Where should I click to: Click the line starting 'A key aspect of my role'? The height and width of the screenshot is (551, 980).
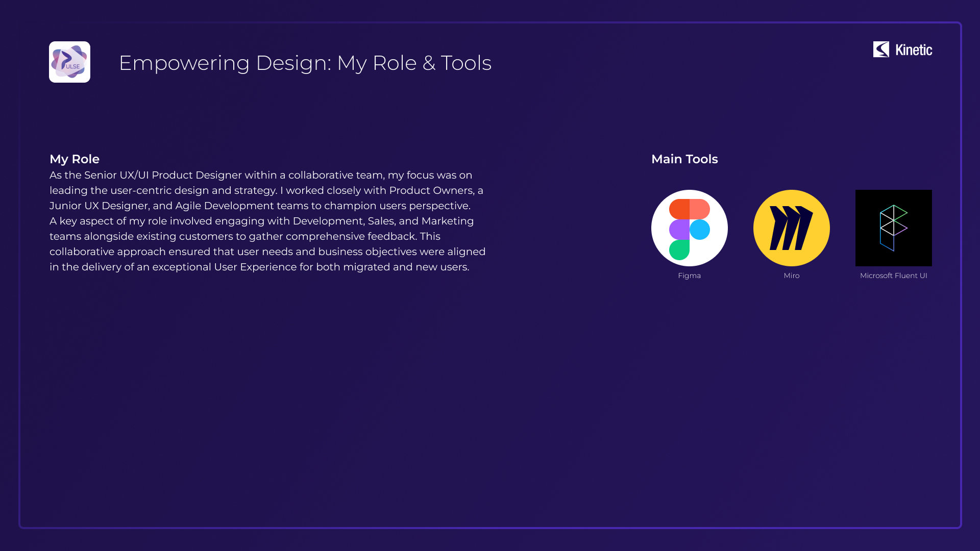(261, 221)
